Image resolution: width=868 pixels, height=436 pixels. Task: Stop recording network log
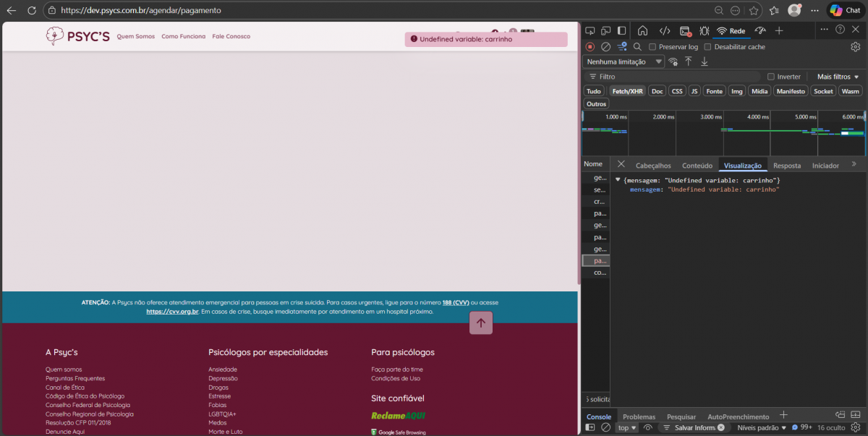pos(590,47)
